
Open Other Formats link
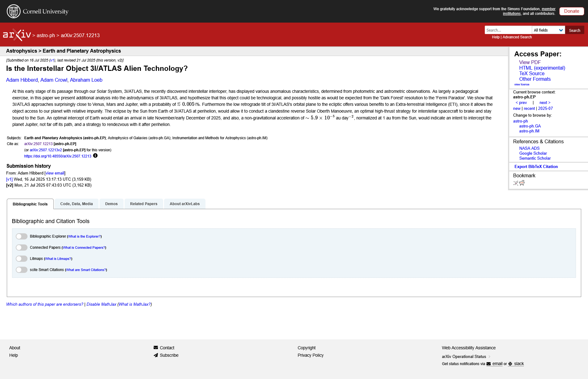(x=535, y=79)
